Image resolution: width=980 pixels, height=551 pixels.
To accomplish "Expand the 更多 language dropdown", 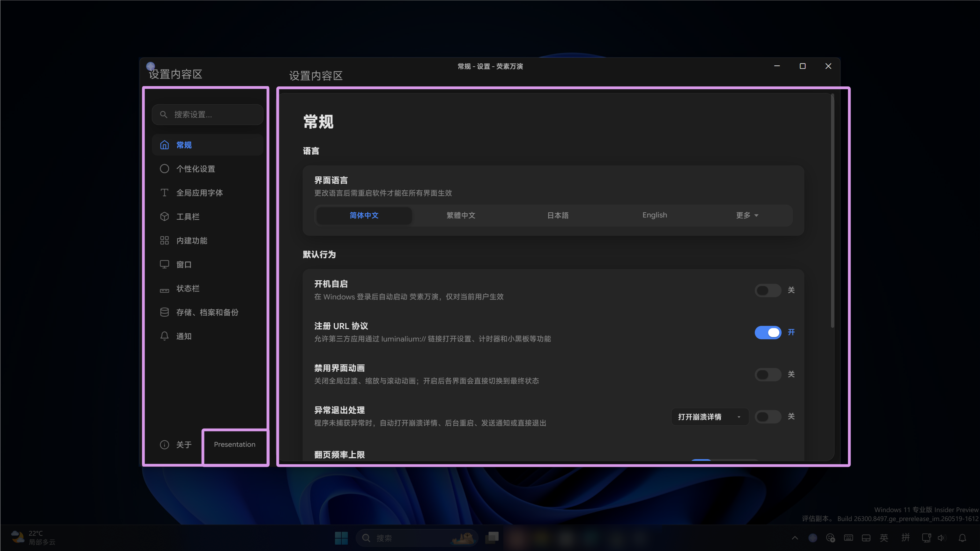I will pyautogui.click(x=747, y=216).
